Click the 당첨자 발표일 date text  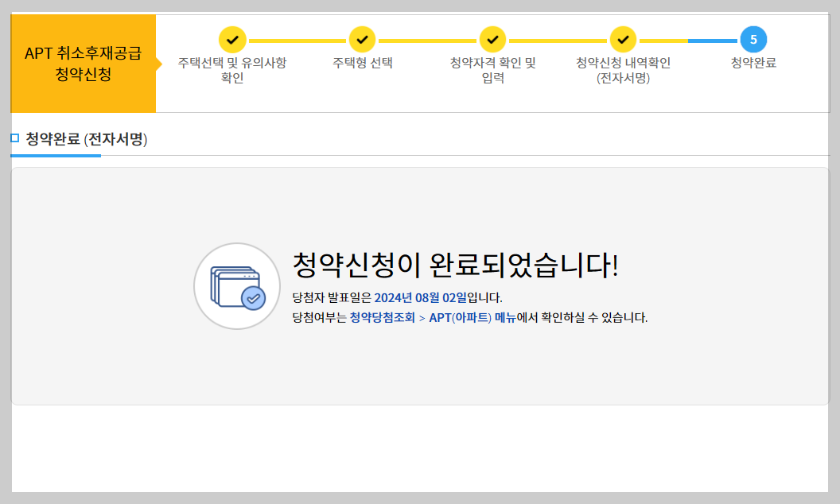tap(398, 298)
